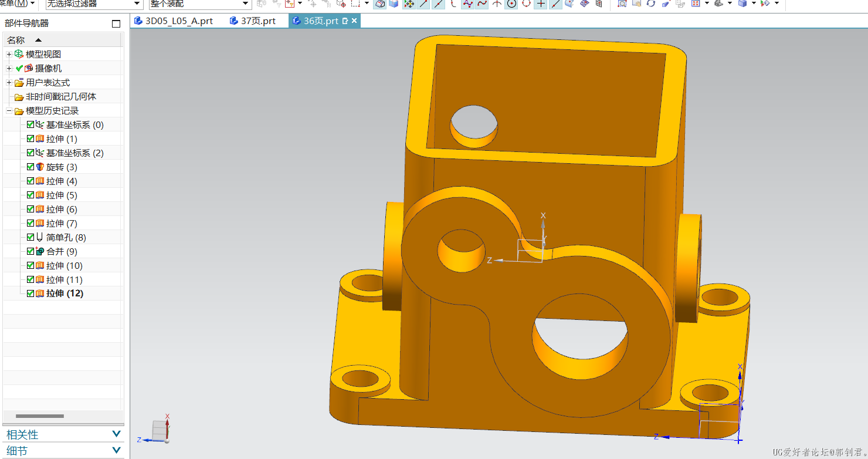The height and width of the screenshot is (459, 868).
Task: Click the 合并 (9) unite feature icon
Action: tap(40, 251)
